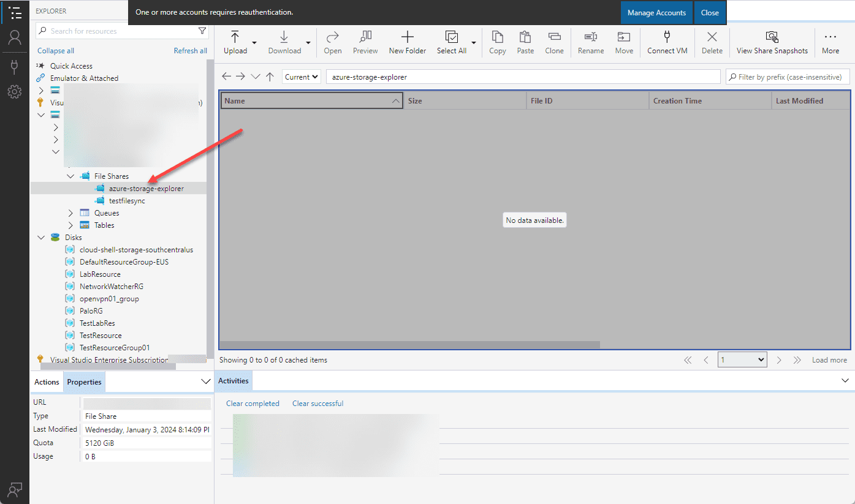Screen dimensions: 855x504
Task: Open the Connect plug icon in activity bar
Action: click(x=15, y=66)
